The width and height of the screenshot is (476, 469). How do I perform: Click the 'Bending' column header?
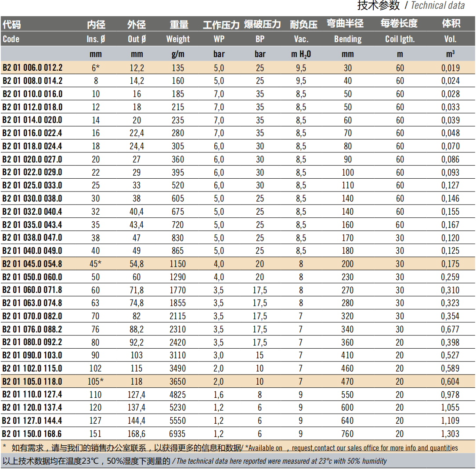pyautogui.click(x=348, y=39)
